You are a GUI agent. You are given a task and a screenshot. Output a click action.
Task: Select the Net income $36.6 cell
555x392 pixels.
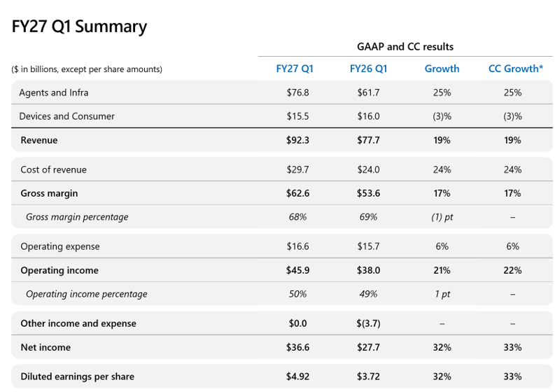(x=297, y=347)
